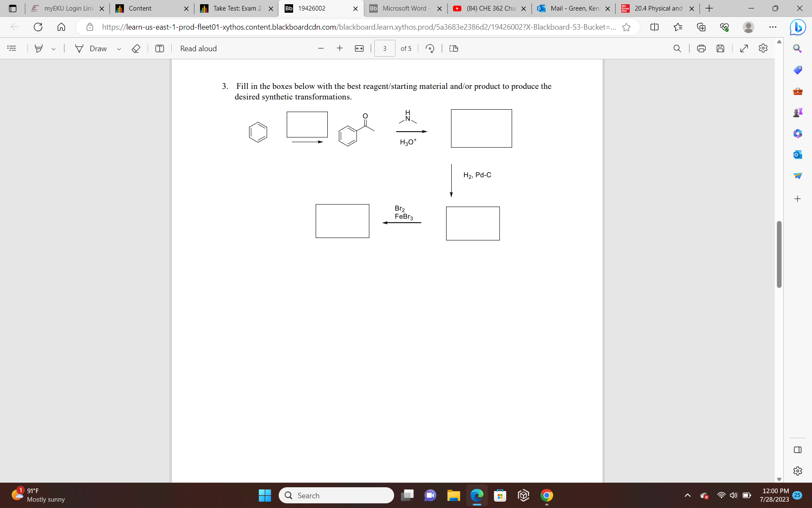Activate Read aloud for the document
This screenshot has width=812, height=508.
click(198, 48)
